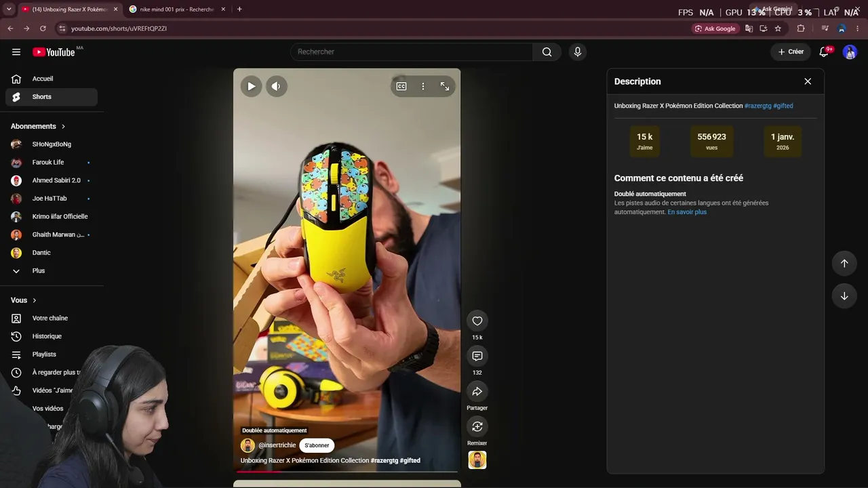
Task: Like the Short with the heart icon
Action: [477, 321]
